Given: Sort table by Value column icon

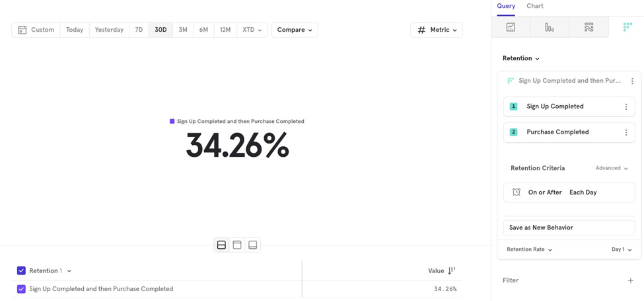Looking at the screenshot, I should point(452,271).
